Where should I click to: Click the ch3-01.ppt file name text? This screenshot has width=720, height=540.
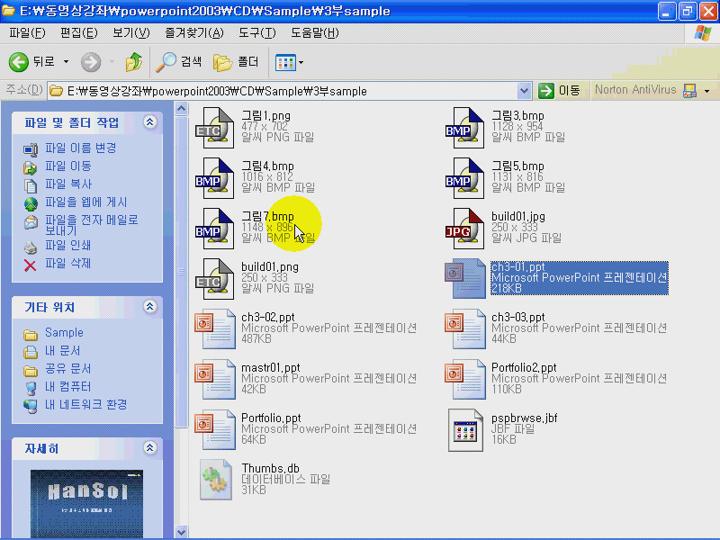(x=518, y=267)
